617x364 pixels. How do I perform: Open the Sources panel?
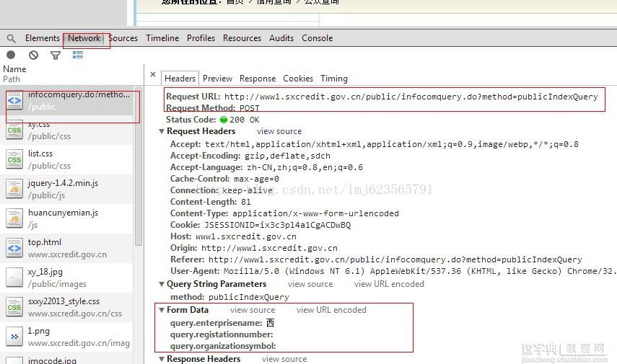click(x=123, y=38)
